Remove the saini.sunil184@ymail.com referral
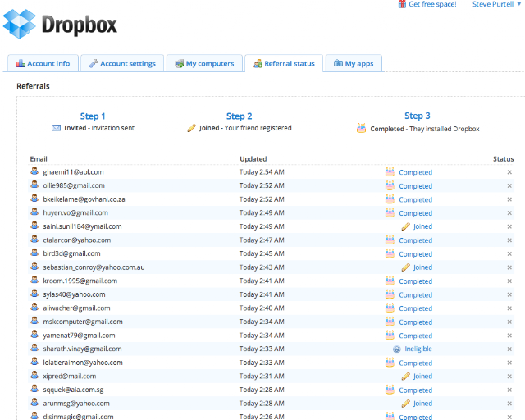The image size is (525, 420). [509, 226]
